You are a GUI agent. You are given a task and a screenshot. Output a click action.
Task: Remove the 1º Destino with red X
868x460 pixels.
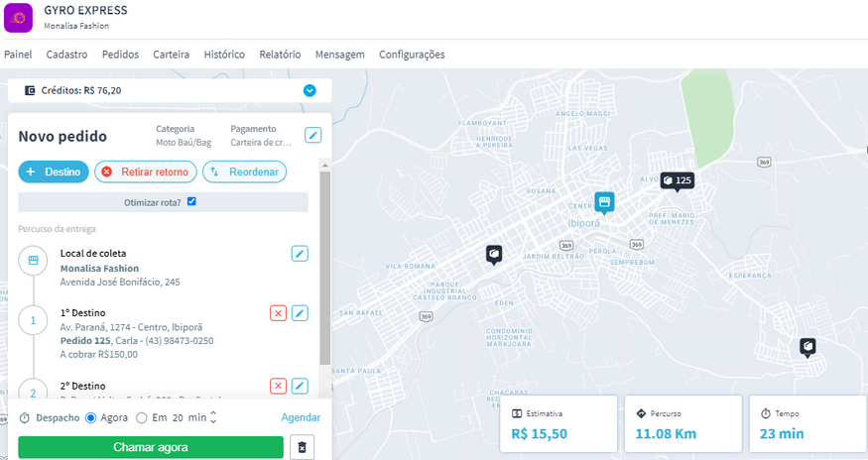pyautogui.click(x=278, y=313)
